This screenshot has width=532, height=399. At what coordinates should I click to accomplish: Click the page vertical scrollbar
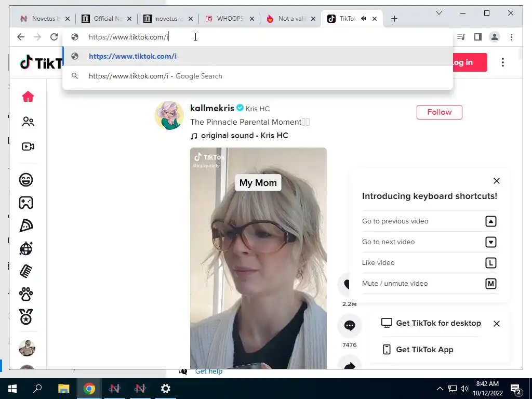[x=520, y=54]
